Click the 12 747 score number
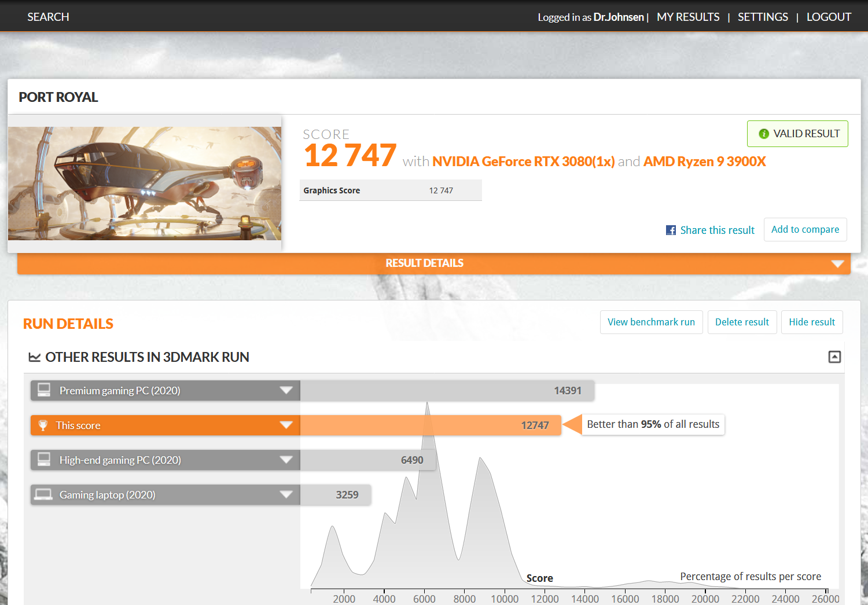868x605 pixels. (350, 156)
